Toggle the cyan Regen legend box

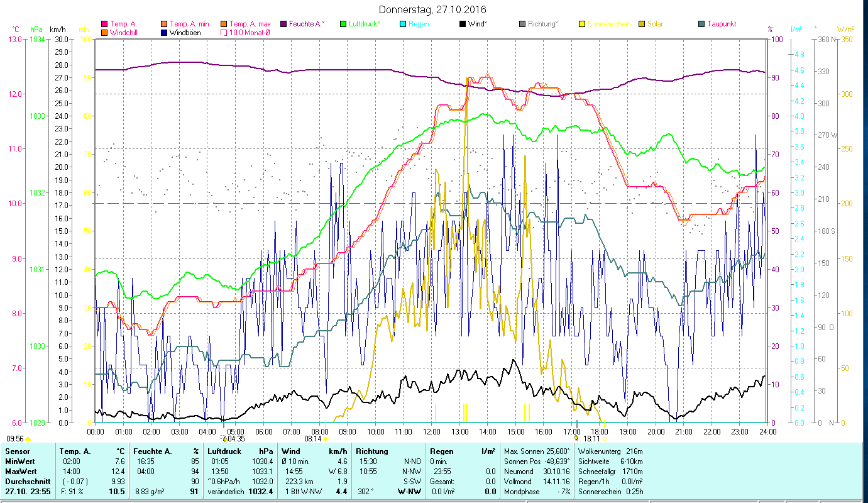point(403,25)
